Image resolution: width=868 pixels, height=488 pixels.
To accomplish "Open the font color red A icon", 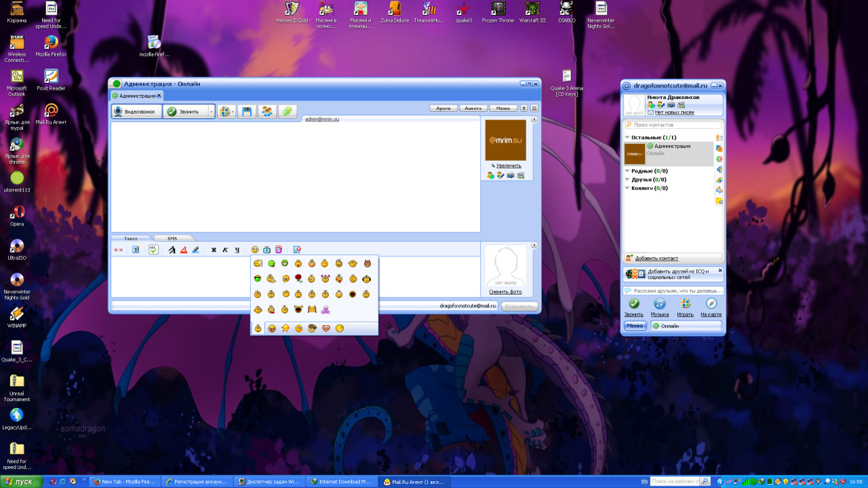I will click(183, 250).
